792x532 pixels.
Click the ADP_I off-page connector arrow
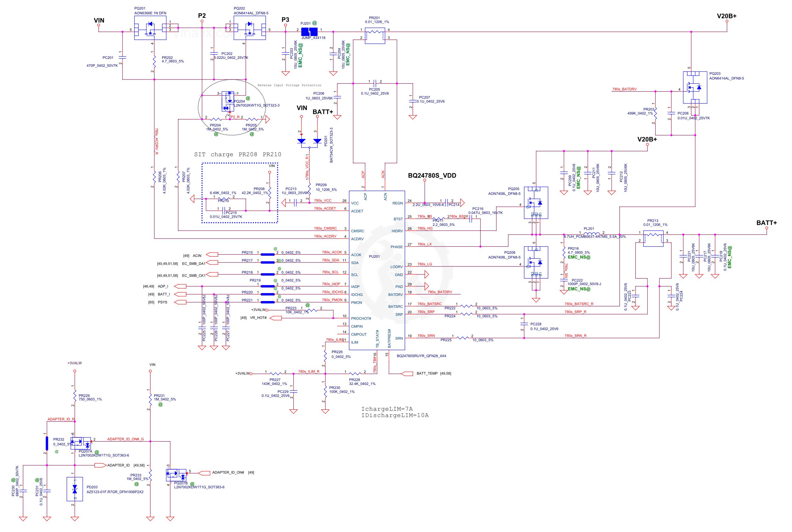coord(180,286)
